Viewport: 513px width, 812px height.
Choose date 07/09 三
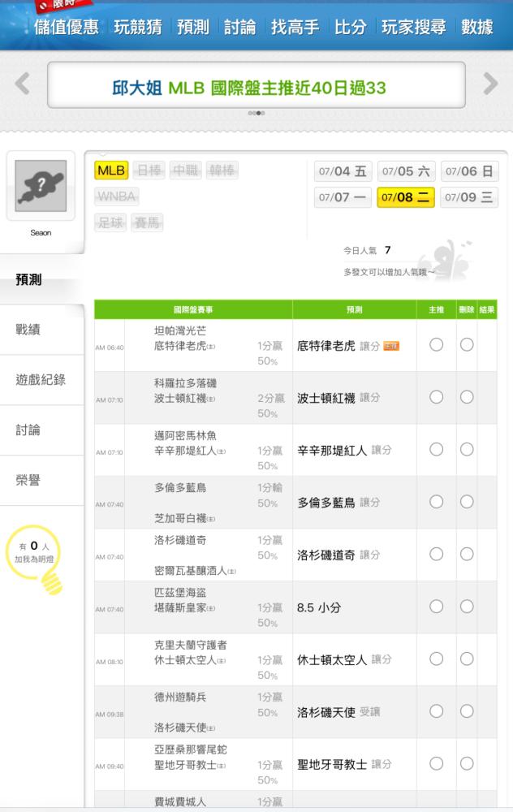pos(469,198)
